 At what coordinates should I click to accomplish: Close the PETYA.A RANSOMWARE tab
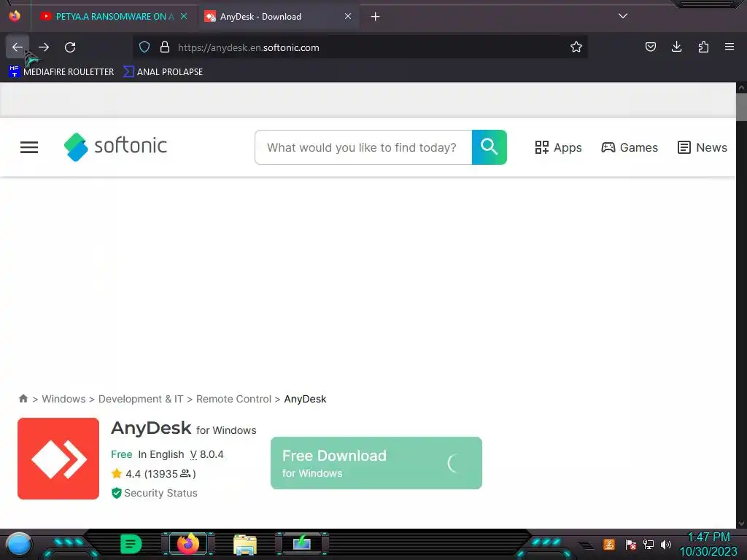[184, 16]
